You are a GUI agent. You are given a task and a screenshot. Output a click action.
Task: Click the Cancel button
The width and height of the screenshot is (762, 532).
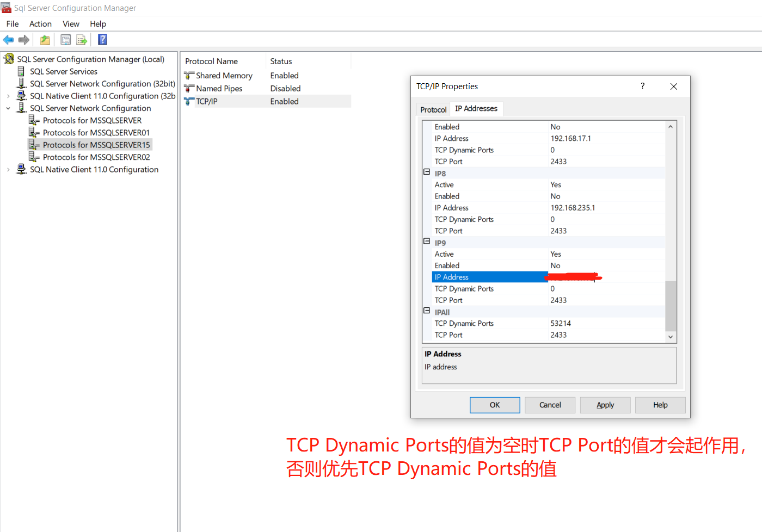click(550, 405)
